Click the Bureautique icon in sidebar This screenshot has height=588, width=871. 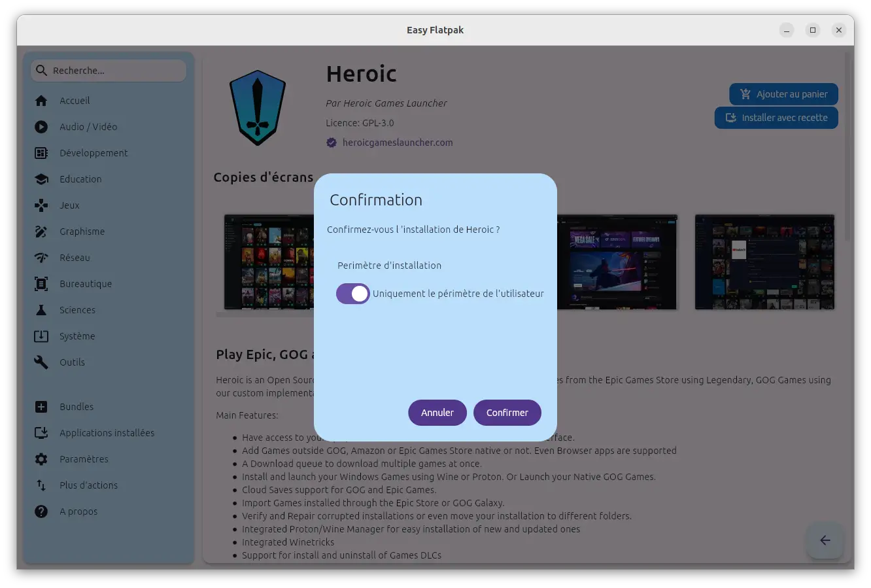(x=41, y=284)
